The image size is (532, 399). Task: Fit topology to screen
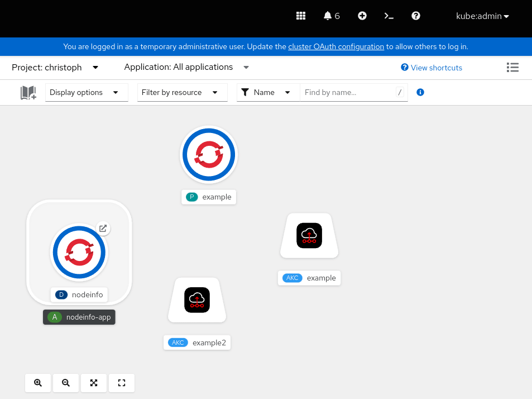coord(94,383)
